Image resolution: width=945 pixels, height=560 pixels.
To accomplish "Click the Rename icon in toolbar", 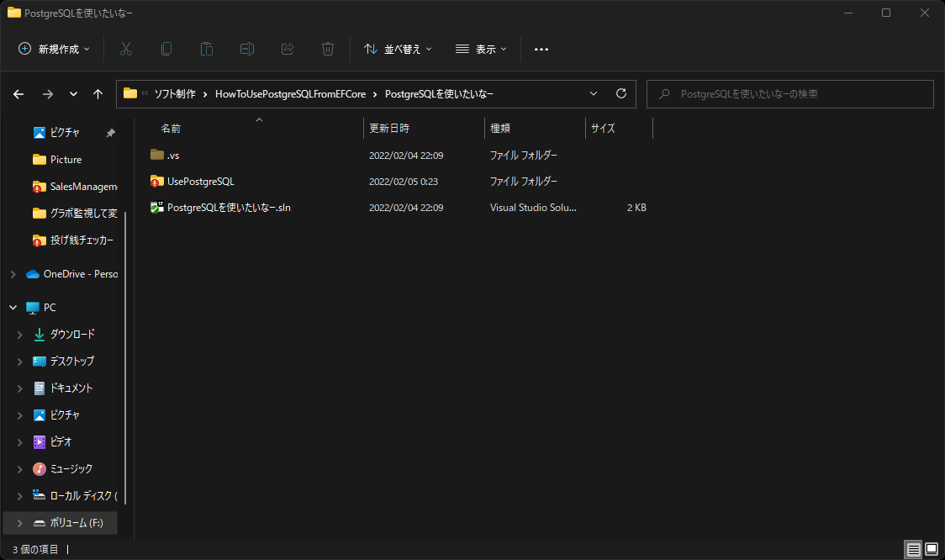I will [247, 49].
